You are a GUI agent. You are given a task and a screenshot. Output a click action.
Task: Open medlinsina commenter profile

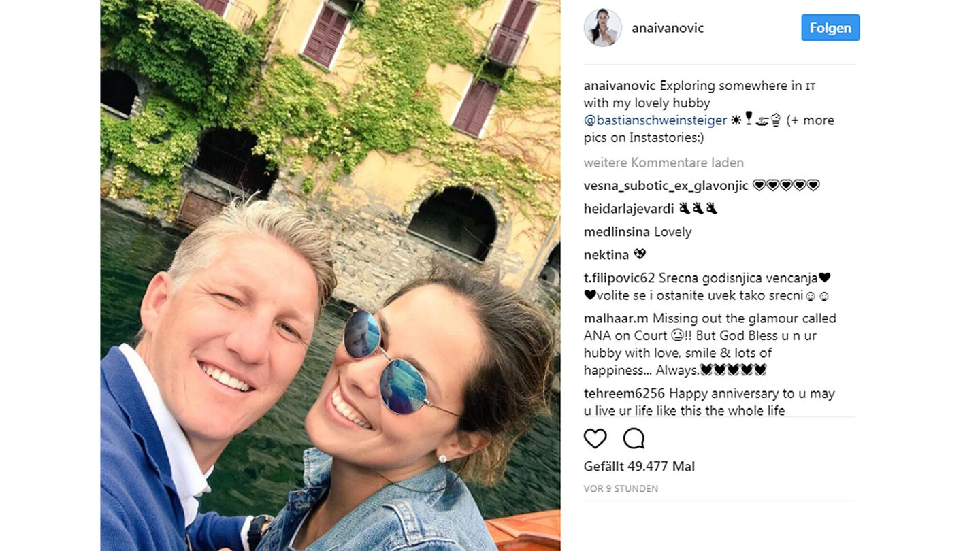pos(617,232)
